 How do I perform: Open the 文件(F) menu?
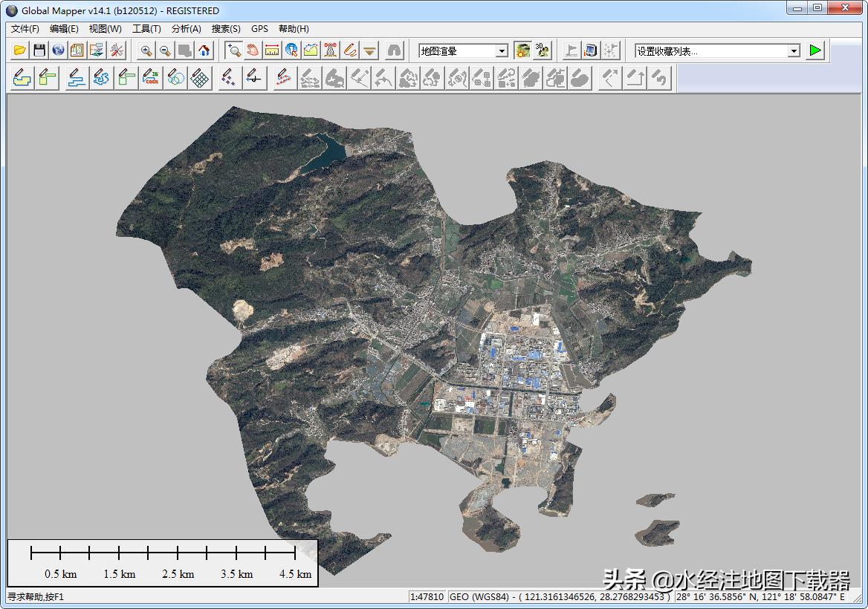pos(25,29)
